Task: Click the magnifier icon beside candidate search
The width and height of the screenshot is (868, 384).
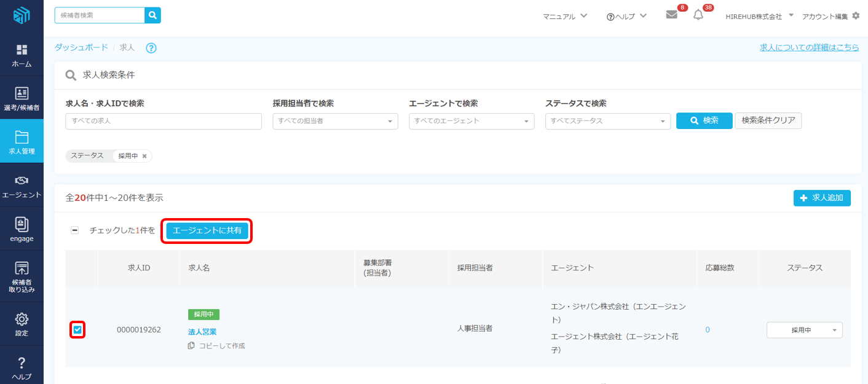Action: 152,15
